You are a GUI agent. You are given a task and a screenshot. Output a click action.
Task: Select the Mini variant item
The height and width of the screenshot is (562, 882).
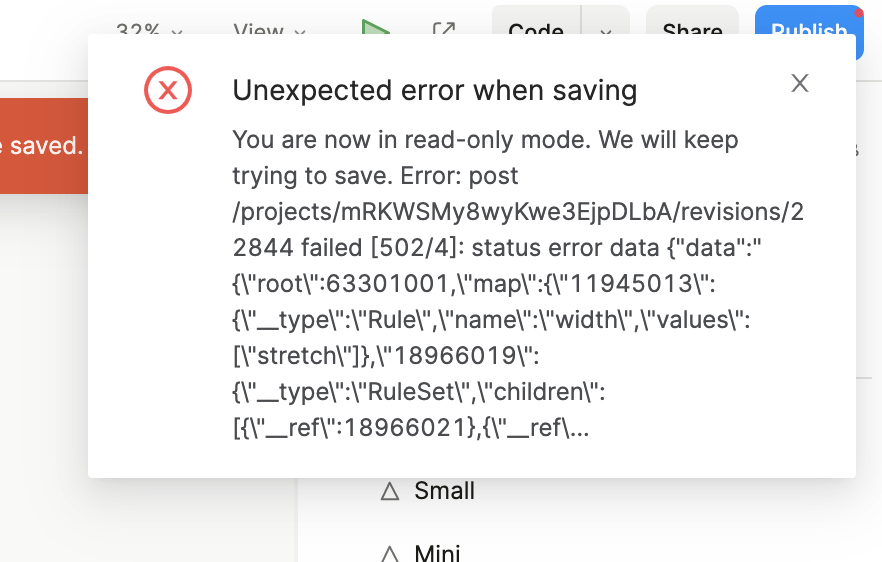click(437, 552)
